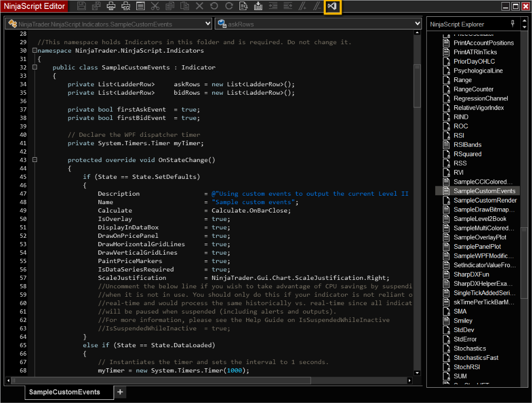Click the Visual Studio icon in toolbar
Viewport: 532px width, 403px height.
(332, 7)
